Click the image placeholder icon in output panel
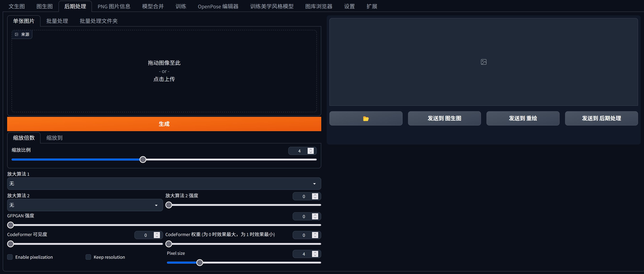This screenshot has height=274, width=644. coord(484,62)
